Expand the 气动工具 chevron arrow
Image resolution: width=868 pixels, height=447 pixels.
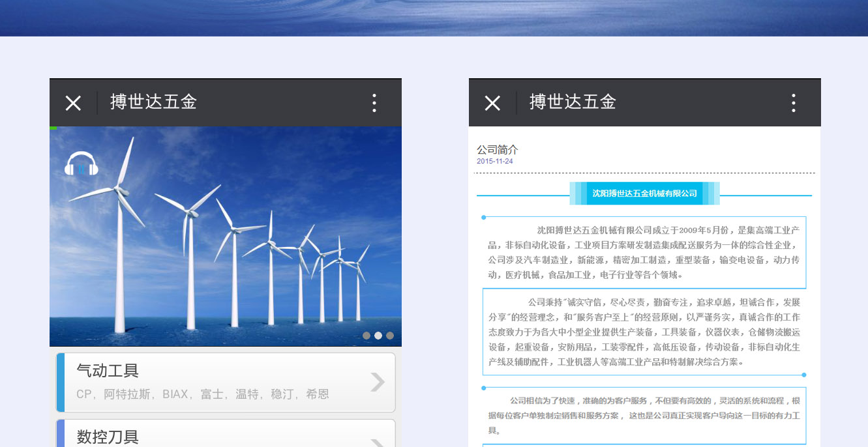[x=378, y=382]
